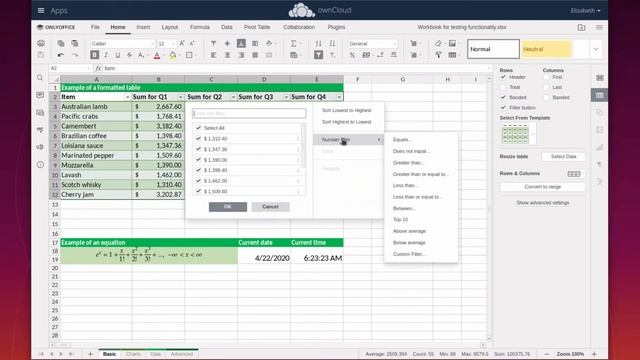This screenshot has height=360, width=640.
Task: Switch to the Formula tab
Action: pyautogui.click(x=200, y=27)
